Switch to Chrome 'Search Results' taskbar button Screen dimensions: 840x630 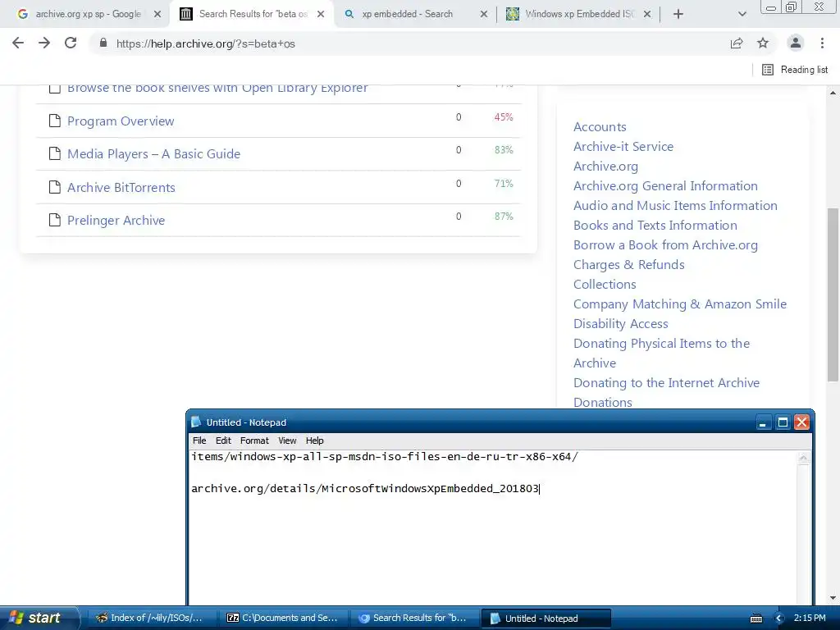(x=413, y=618)
